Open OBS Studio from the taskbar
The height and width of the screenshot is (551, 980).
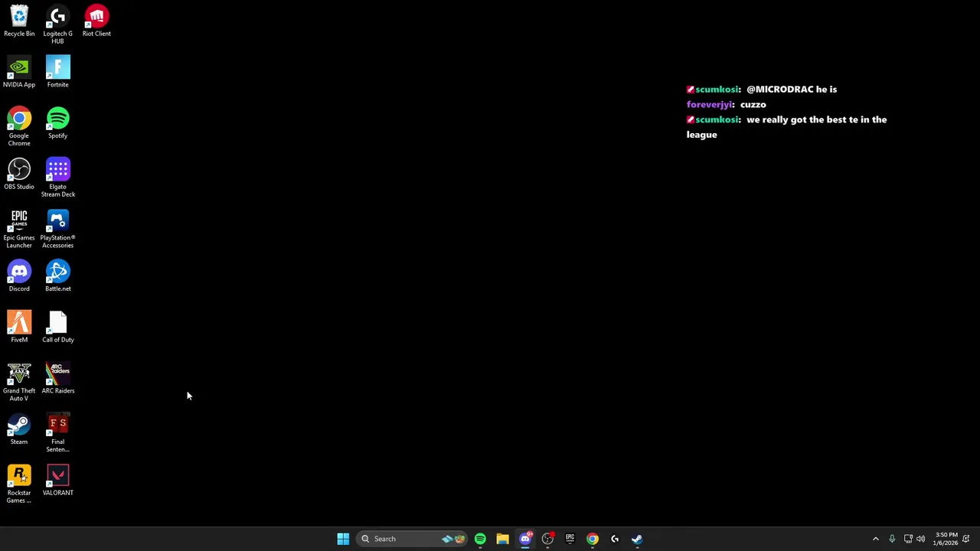(547, 539)
